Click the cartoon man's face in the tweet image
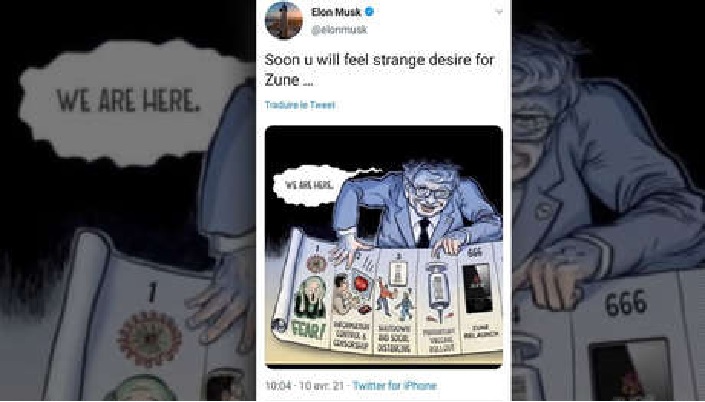 tap(429, 191)
